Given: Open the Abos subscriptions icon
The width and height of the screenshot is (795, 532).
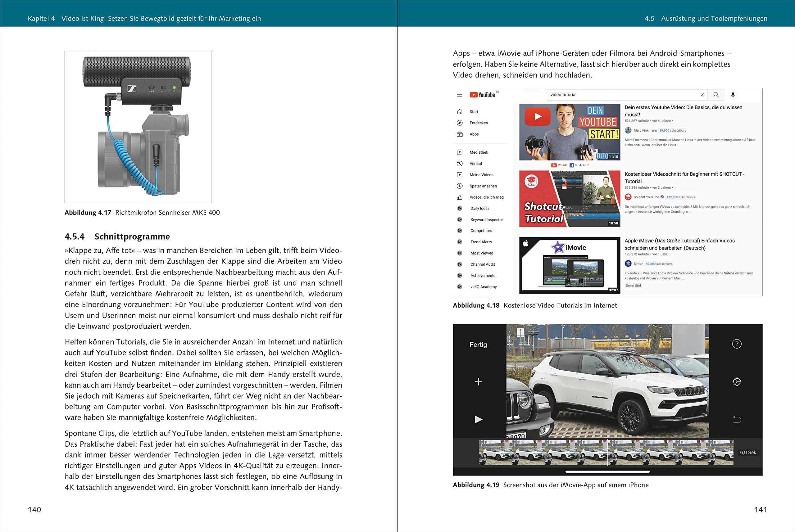Looking at the screenshot, I should click(460, 134).
